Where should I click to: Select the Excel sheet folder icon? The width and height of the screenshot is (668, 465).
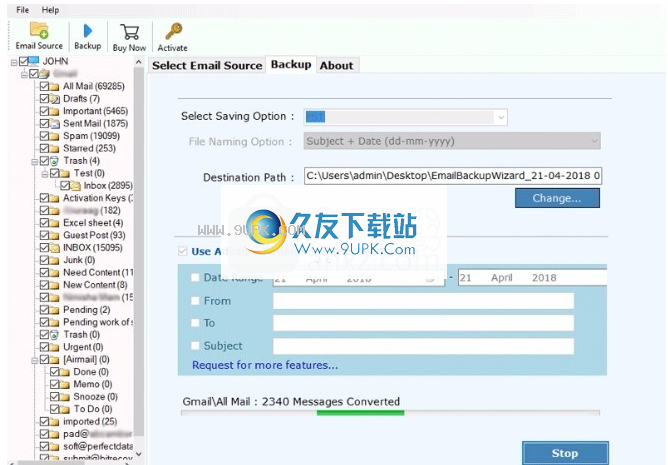click(54, 223)
